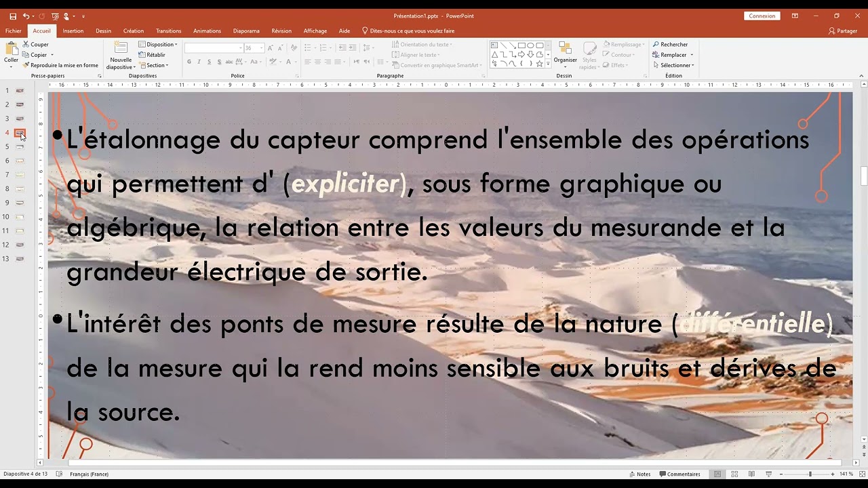Open Sélectionner dropdown
The height and width of the screenshot is (488, 868).
tap(673, 65)
